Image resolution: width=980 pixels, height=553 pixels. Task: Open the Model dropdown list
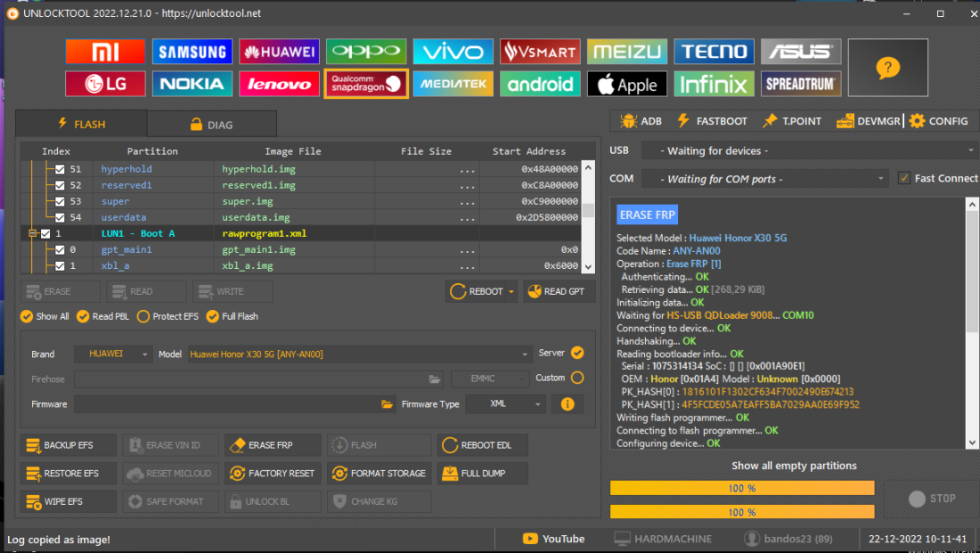[359, 354]
